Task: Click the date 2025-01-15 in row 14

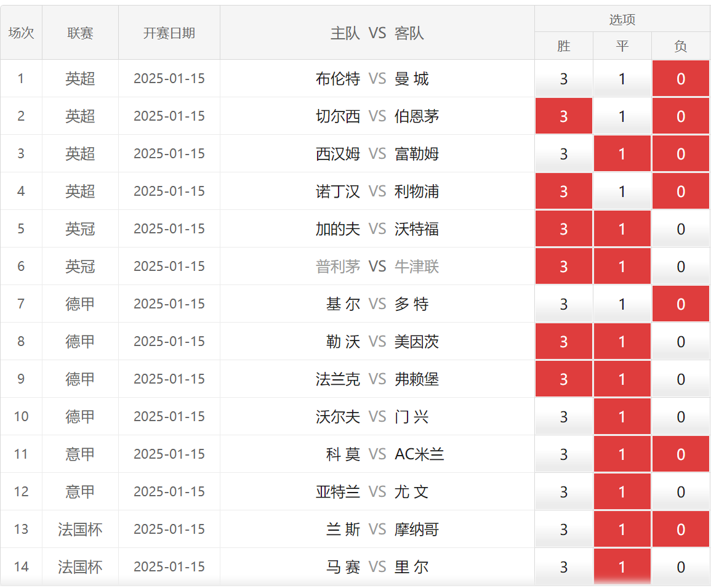Action: click(x=169, y=566)
